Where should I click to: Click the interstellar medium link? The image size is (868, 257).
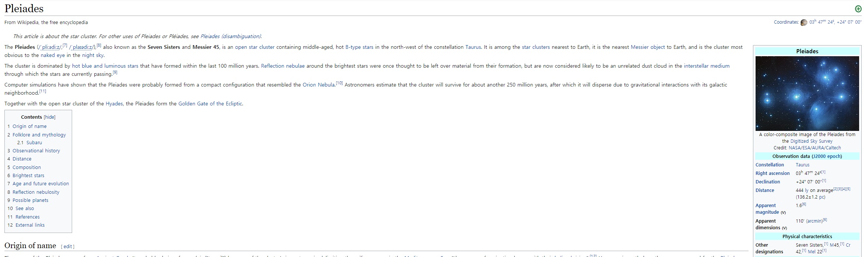coord(706,66)
